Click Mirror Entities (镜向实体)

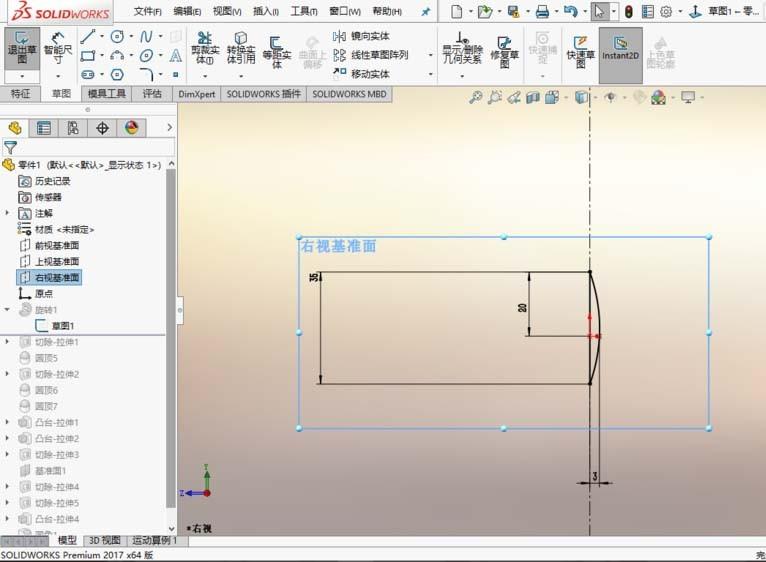pyautogui.click(x=361, y=36)
